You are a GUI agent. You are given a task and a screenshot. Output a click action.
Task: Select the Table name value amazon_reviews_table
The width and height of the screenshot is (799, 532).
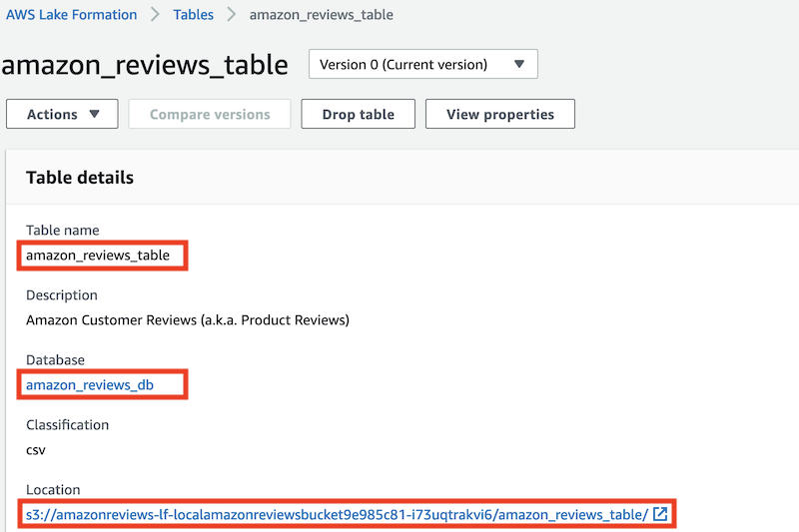[x=98, y=256]
